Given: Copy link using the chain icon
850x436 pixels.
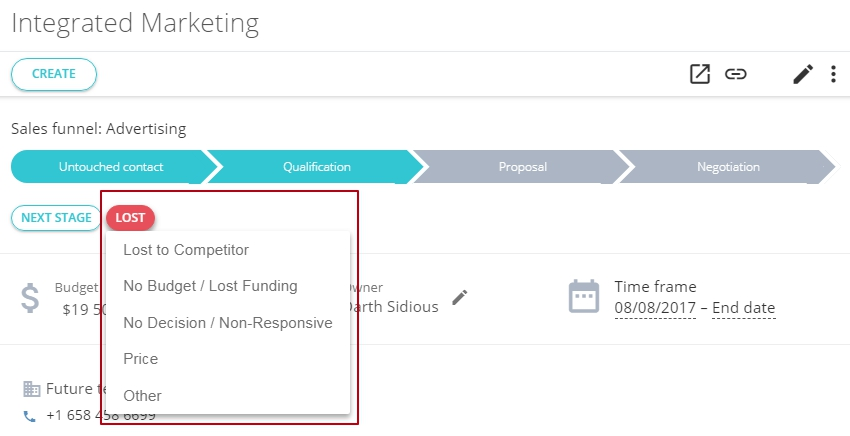Looking at the screenshot, I should click(736, 74).
